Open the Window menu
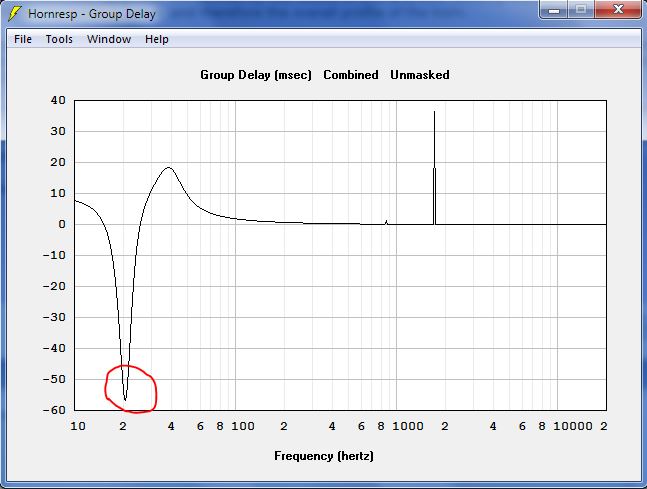647x489 pixels. 109,39
